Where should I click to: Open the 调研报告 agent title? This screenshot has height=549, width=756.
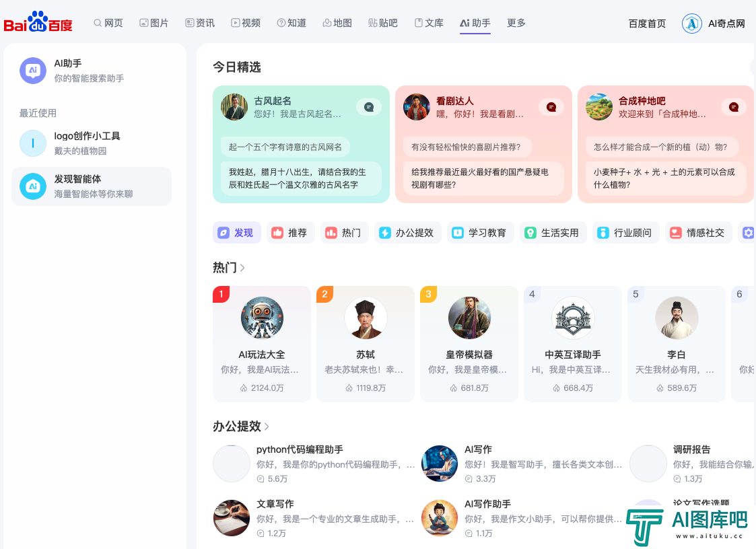[692, 449]
